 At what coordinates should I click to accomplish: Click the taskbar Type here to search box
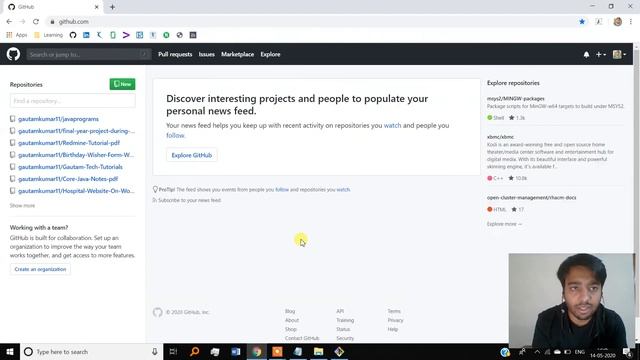91,351
